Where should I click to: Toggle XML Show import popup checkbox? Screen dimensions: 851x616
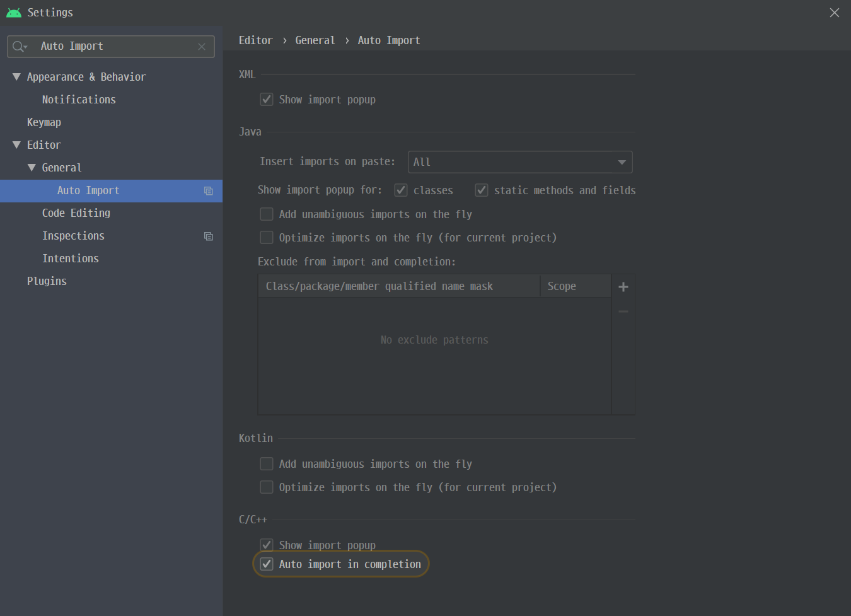click(267, 100)
